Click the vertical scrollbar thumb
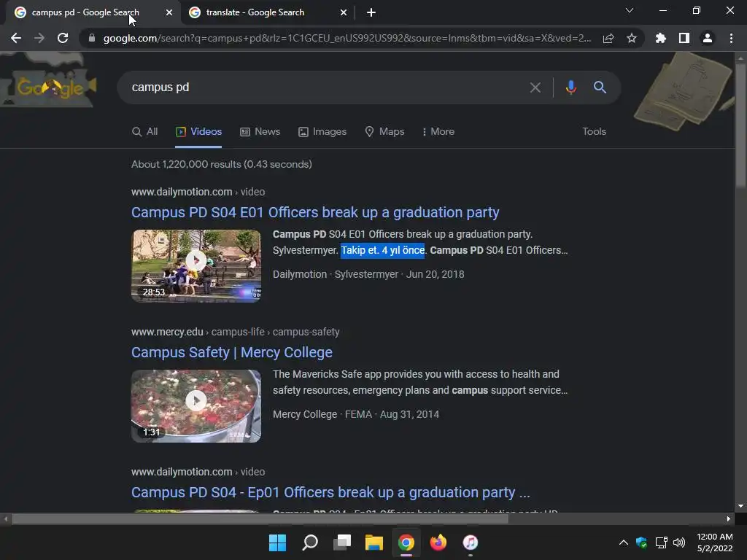The image size is (747, 560). 741,124
